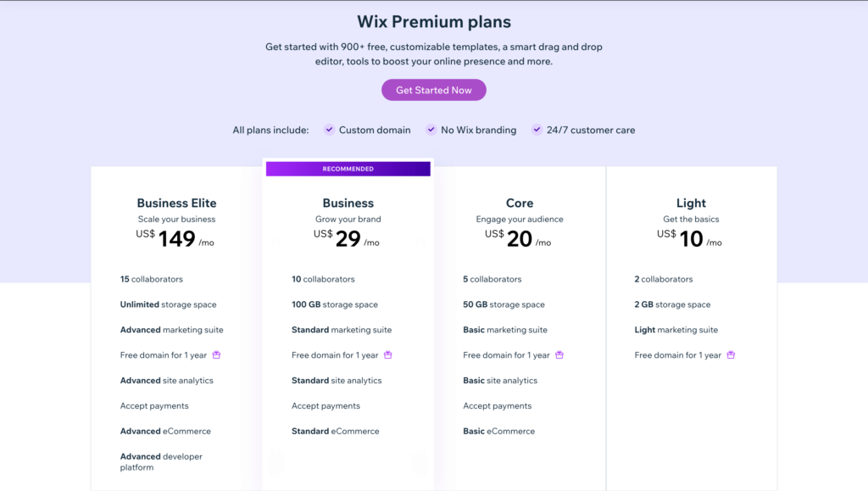Click Light marketing suite feature
Viewport: 868px width, 491px height.
pyautogui.click(x=676, y=330)
